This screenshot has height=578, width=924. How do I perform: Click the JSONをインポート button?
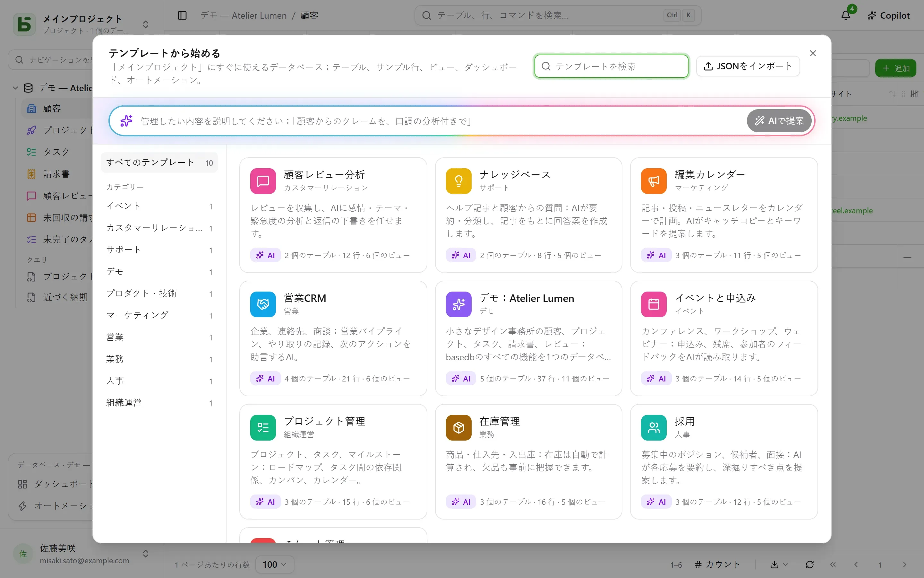pyautogui.click(x=748, y=66)
